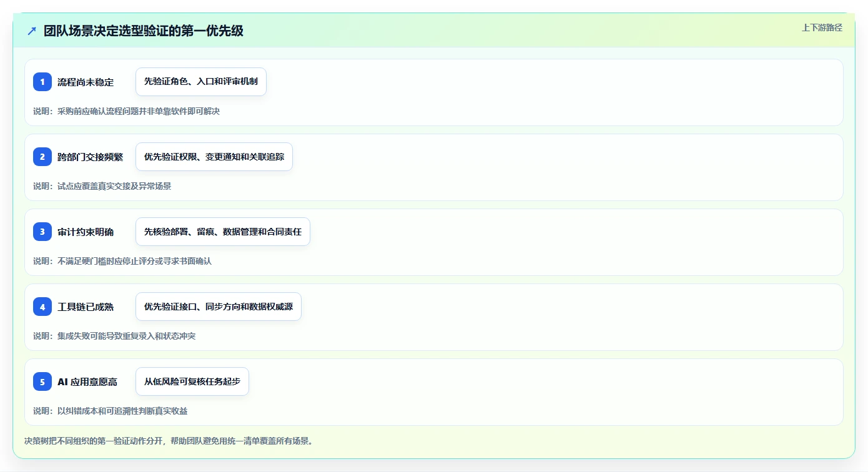The image size is (868, 472).
Task: Select the 跨部门交接频繁 label
Action: pos(91,157)
